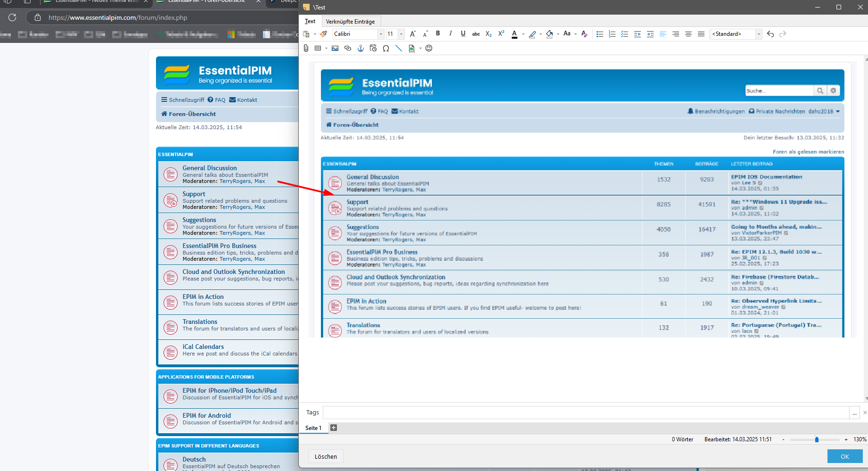Viewport: 868px width, 471px height.
Task: Switch to the Text tab
Action: point(310,21)
